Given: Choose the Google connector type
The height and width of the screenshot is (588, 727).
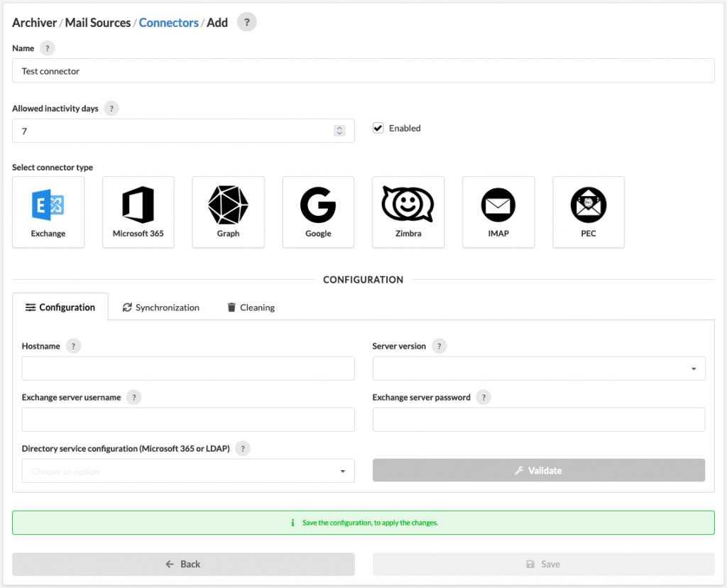Looking at the screenshot, I should point(318,212).
